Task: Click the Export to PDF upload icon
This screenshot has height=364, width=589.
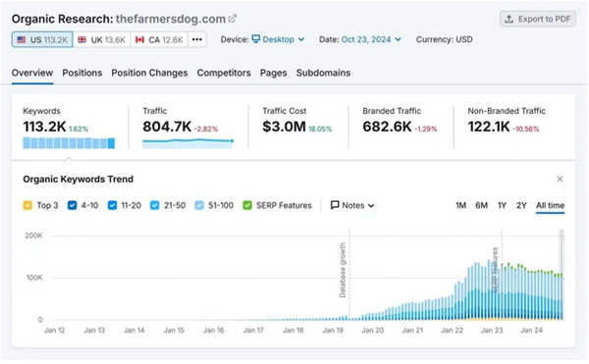Action: pyautogui.click(x=509, y=19)
